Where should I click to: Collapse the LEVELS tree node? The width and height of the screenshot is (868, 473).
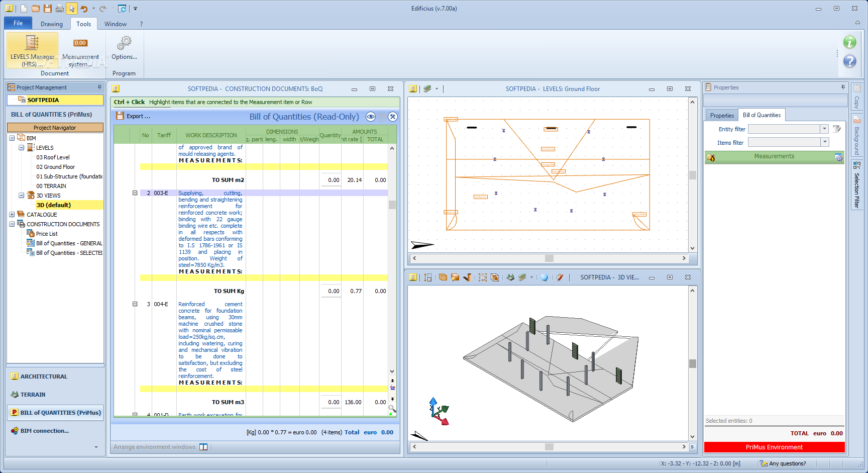(21, 147)
